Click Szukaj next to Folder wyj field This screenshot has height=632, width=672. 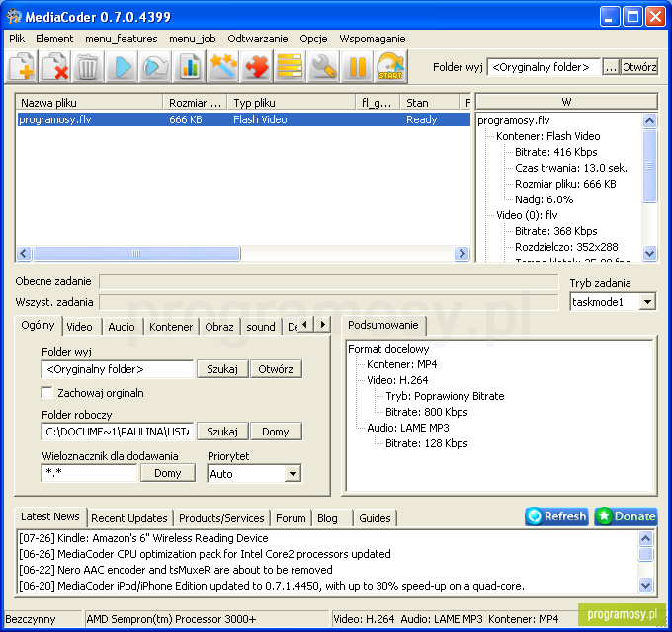point(222,369)
